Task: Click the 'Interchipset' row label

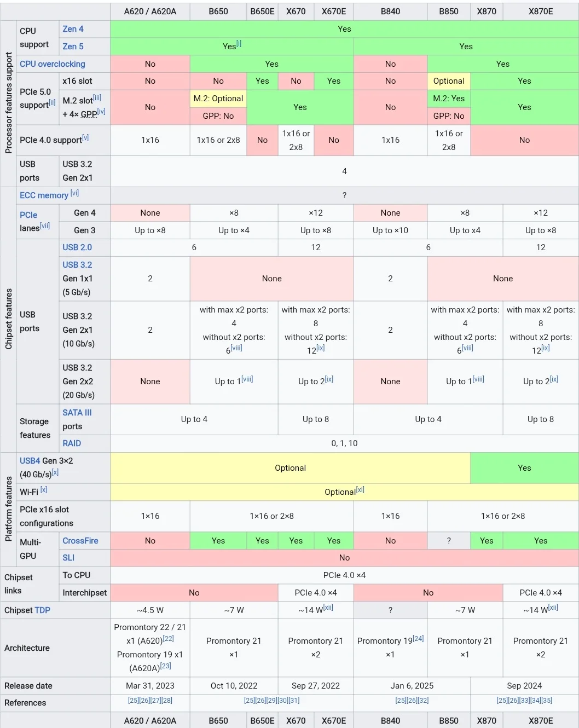Action: click(85, 593)
